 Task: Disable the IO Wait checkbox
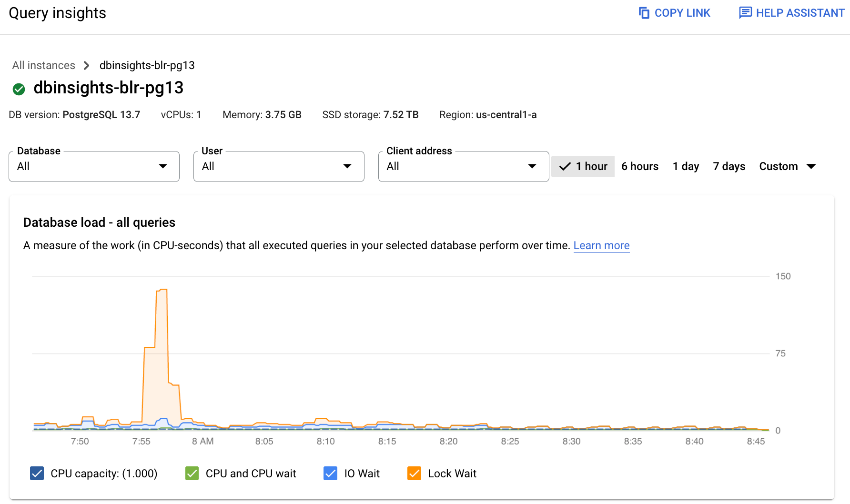click(x=330, y=473)
